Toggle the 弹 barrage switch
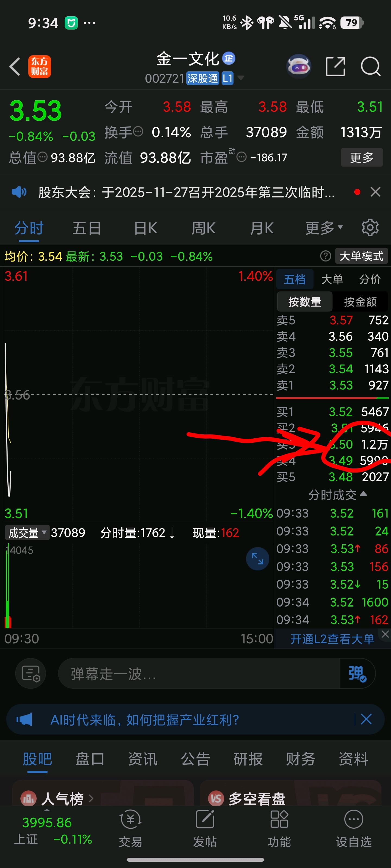 point(357,673)
